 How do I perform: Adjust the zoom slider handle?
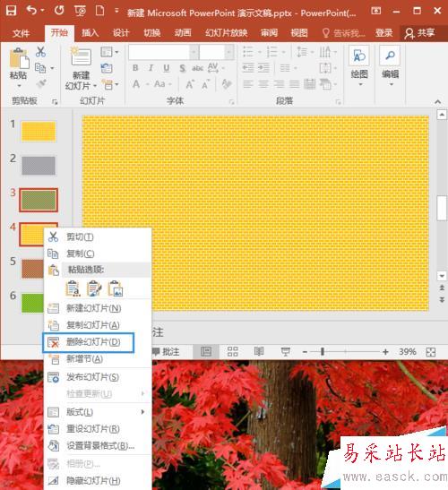pos(323,352)
